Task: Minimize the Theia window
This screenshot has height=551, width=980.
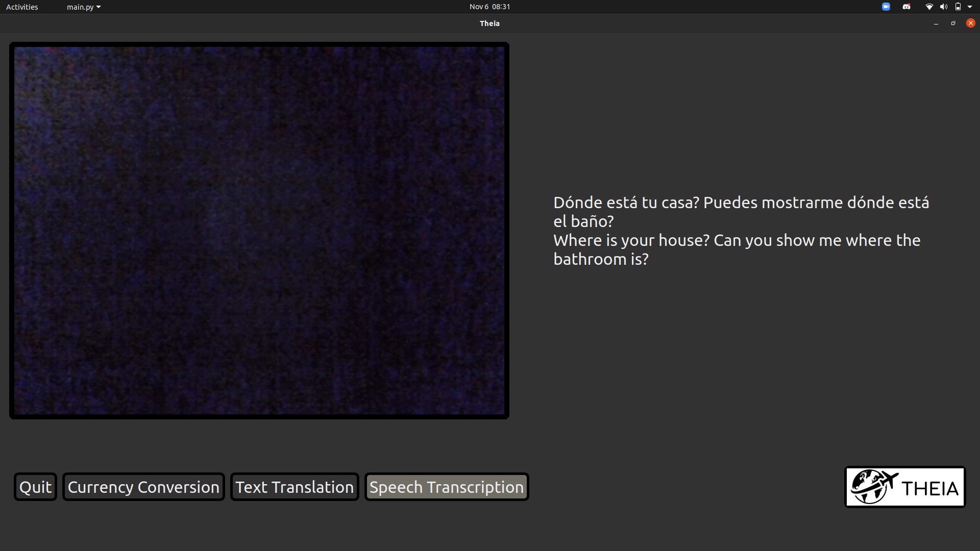Action: coord(936,23)
